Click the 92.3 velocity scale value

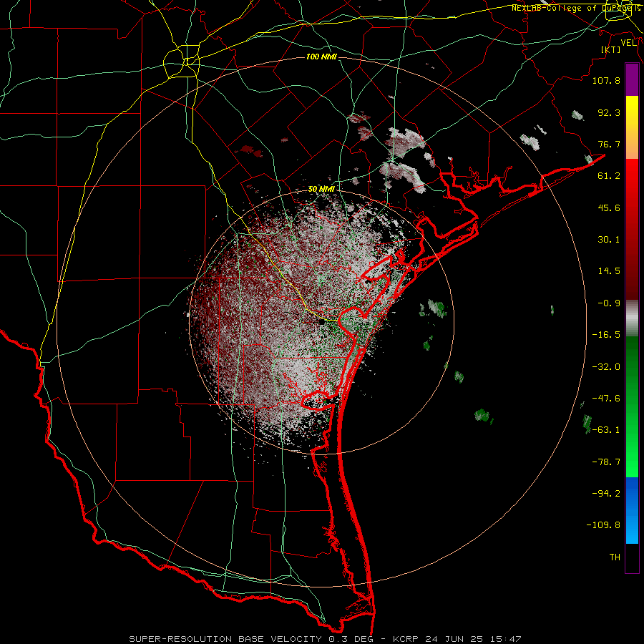coord(609,112)
